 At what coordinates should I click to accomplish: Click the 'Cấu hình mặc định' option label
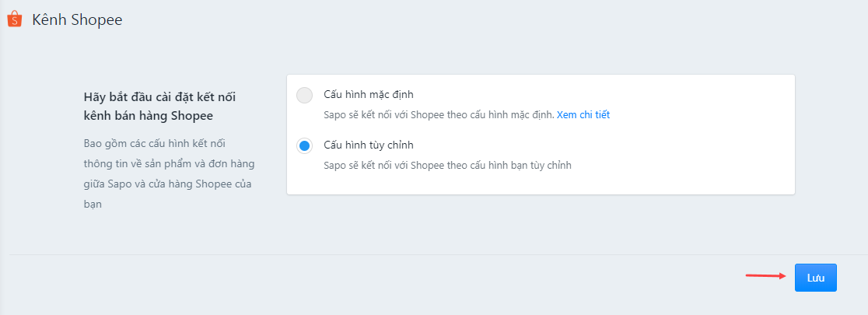click(369, 94)
